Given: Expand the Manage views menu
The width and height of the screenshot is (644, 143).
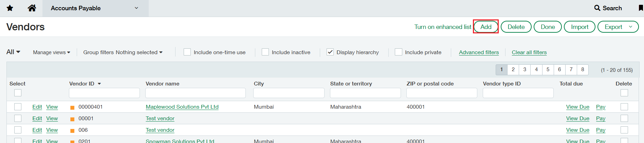Looking at the screenshot, I should click(52, 52).
